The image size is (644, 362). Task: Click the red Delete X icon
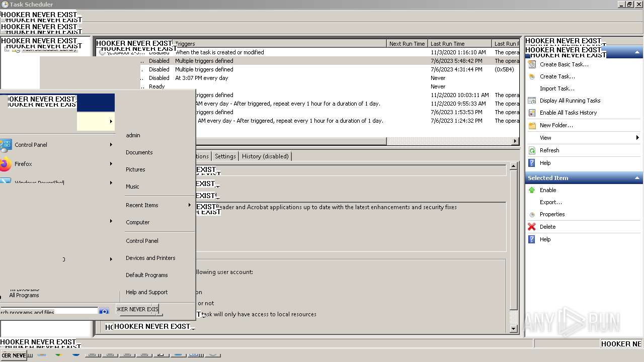[532, 227]
